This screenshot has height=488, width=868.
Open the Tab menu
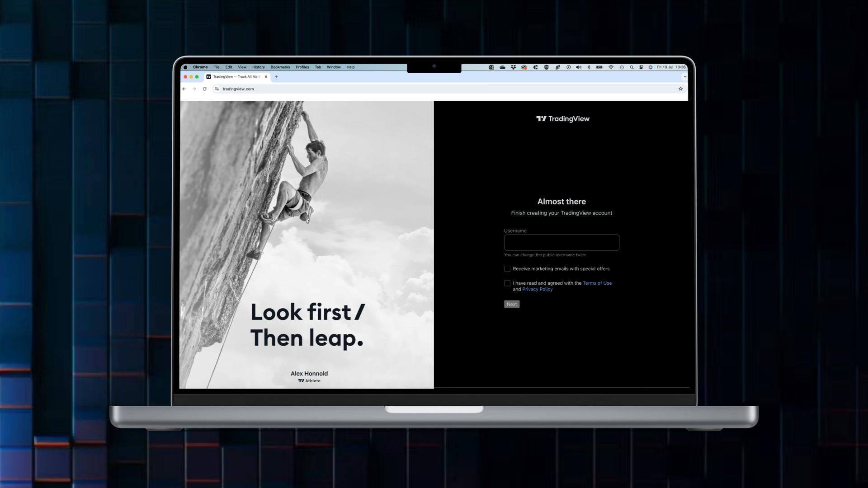coord(318,67)
